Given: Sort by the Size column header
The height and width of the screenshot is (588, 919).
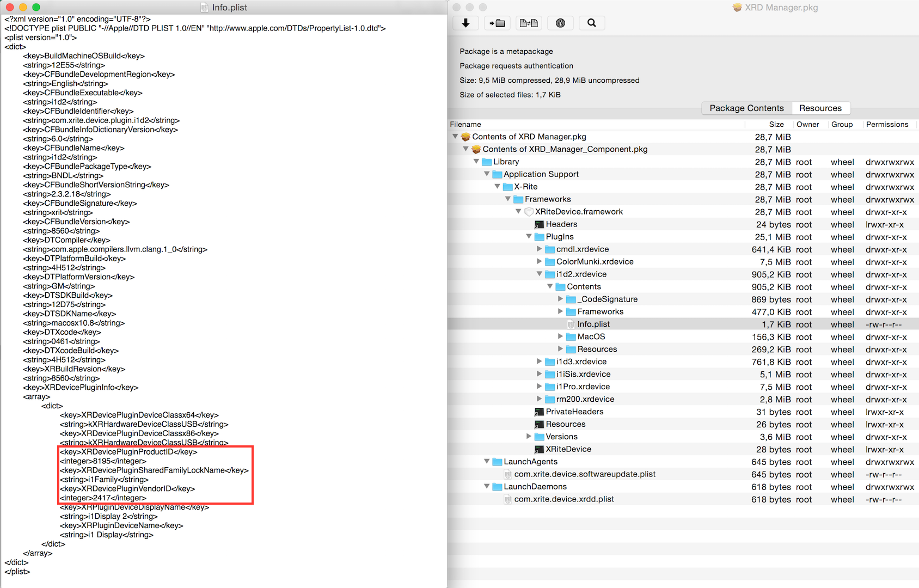Looking at the screenshot, I should [769, 125].
